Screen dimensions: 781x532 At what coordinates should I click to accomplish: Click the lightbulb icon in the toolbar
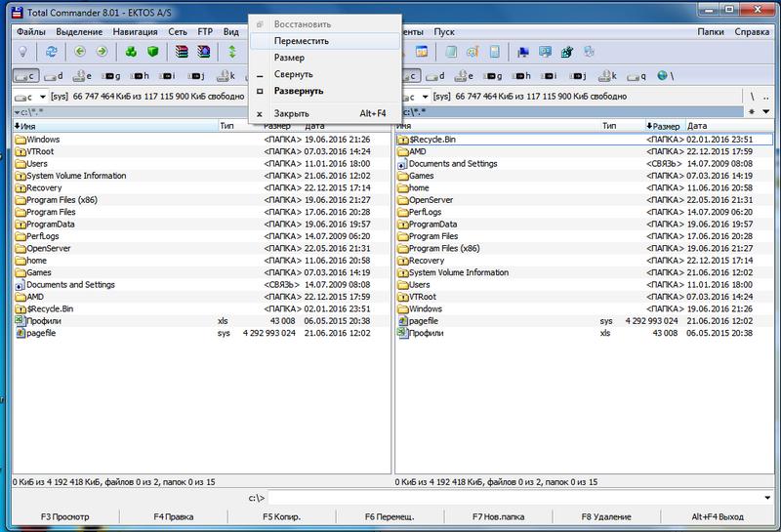[x=22, y=52]
